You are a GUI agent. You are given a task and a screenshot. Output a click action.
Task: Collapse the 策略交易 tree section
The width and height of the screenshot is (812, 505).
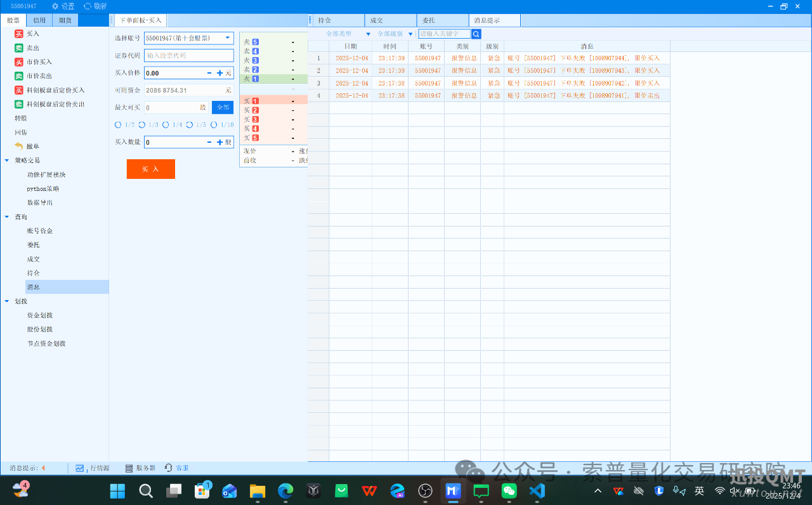(x=6, y=161)
